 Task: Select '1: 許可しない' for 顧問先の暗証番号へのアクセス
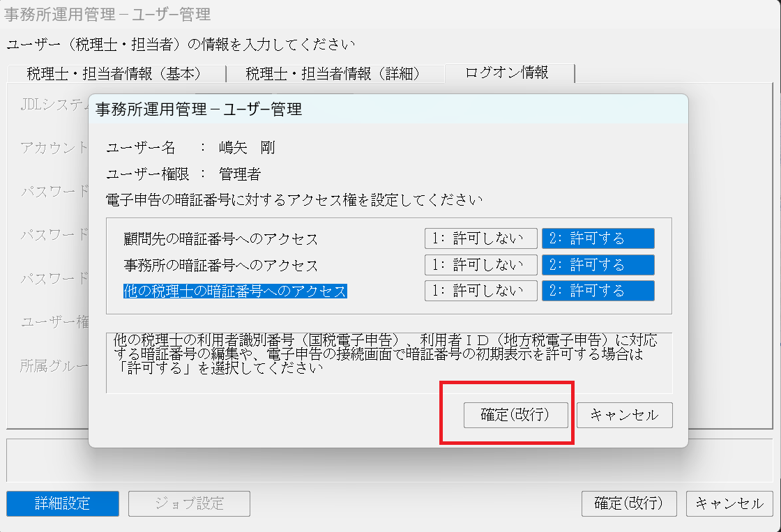(480, 238)
